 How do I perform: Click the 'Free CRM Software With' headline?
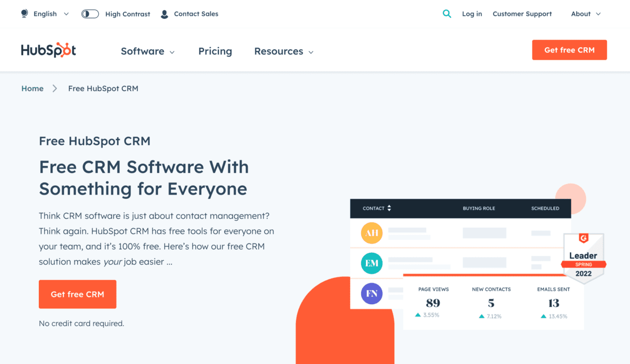tap(144, 167)
